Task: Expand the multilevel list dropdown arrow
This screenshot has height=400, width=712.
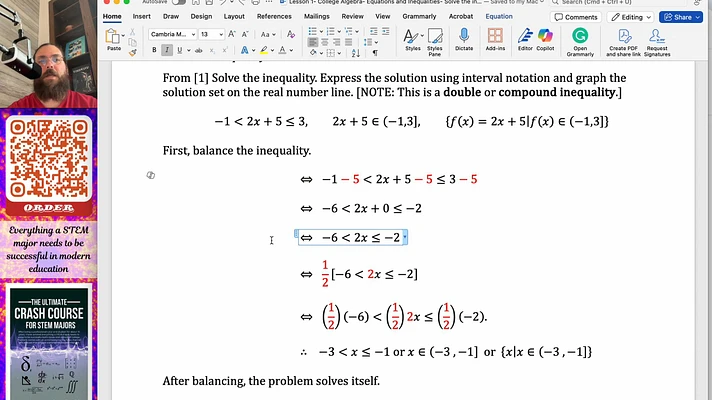Action: pos(357,32)
